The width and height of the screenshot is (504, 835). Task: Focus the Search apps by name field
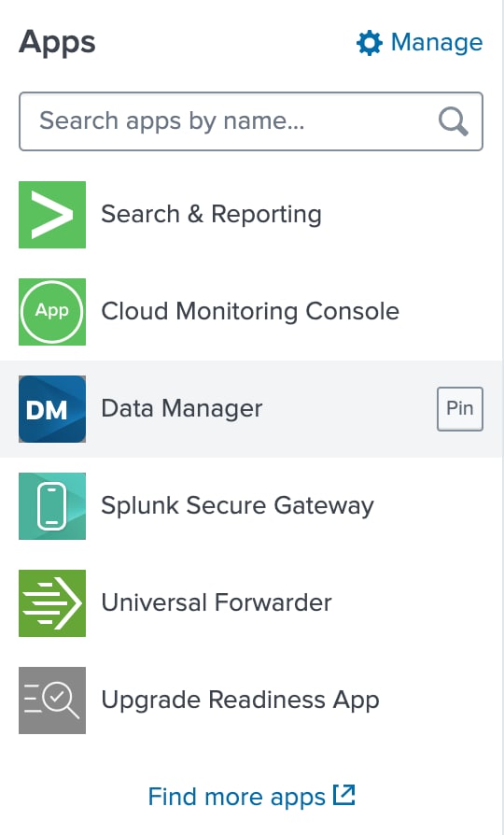[x=251, y=121]
